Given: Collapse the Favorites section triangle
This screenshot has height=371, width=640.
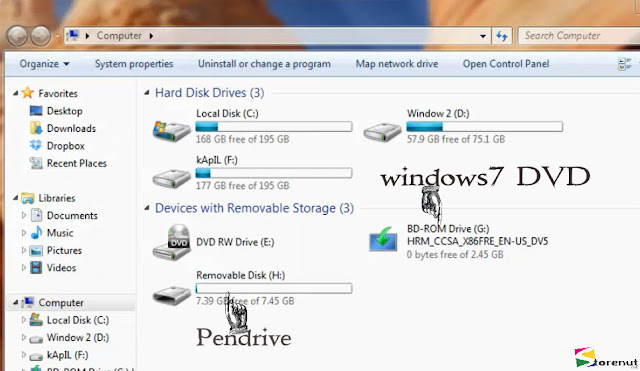Looking at the screenshot, I should tap(16, 93).
